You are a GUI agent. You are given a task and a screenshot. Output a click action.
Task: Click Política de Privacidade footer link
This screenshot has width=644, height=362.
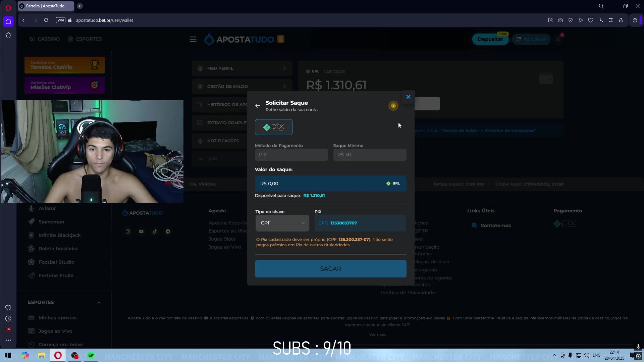point(408,293)
